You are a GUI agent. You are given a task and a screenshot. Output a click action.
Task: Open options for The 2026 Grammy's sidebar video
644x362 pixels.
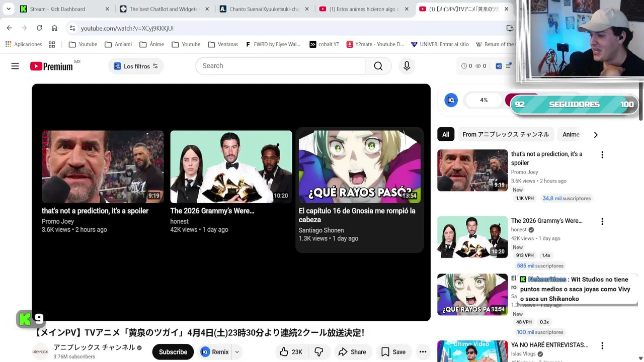tap(602, 221)
